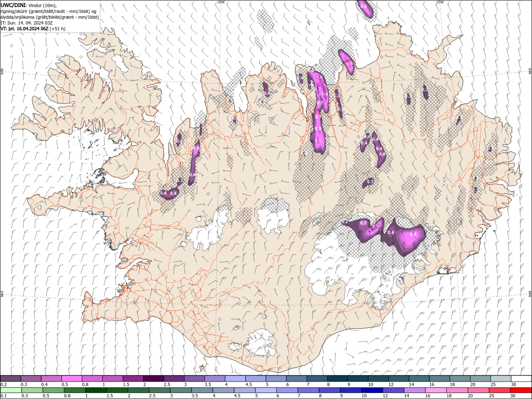The image size is (532, 399).
Task: Click the 15W longitude label
Action: click(440, 2)
